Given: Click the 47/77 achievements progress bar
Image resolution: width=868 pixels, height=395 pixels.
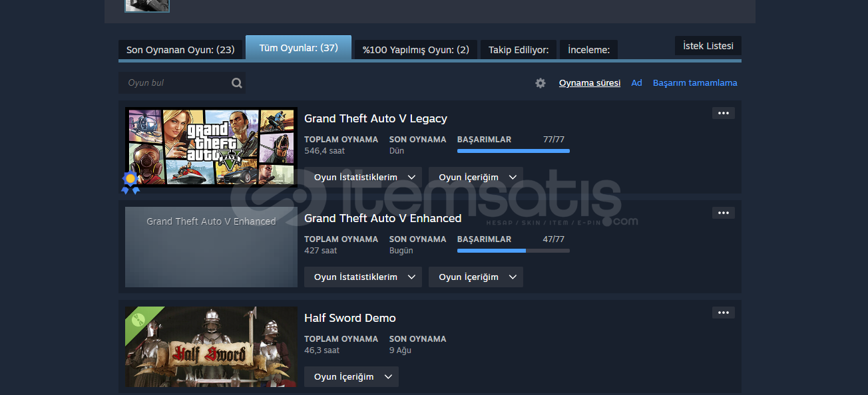Looking at the screenshot, I should pyautogui.click(x=513, y=251).
